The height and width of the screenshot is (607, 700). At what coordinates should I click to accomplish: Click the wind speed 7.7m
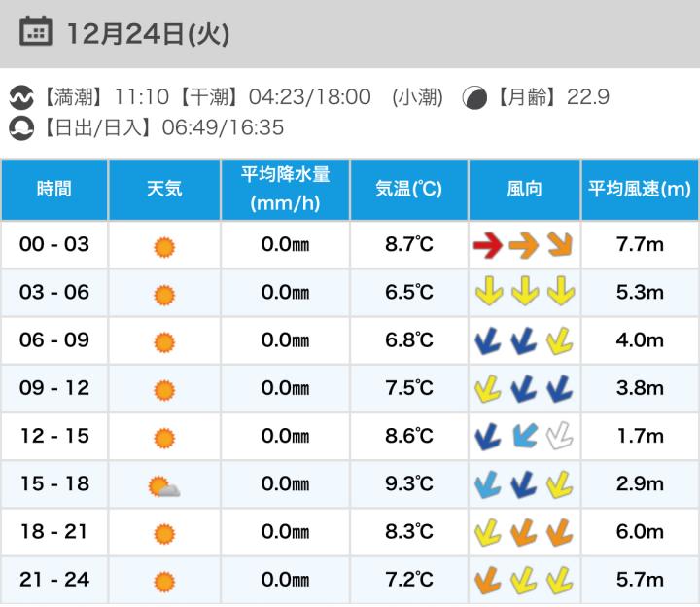pyautogui.click(x=640, y=244)
